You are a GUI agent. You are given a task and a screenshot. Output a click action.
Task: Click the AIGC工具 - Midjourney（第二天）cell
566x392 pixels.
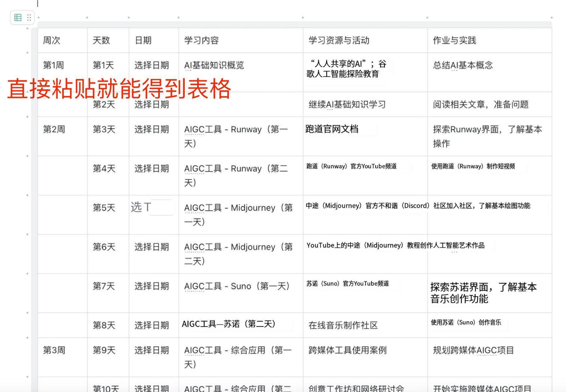point(241,254)
